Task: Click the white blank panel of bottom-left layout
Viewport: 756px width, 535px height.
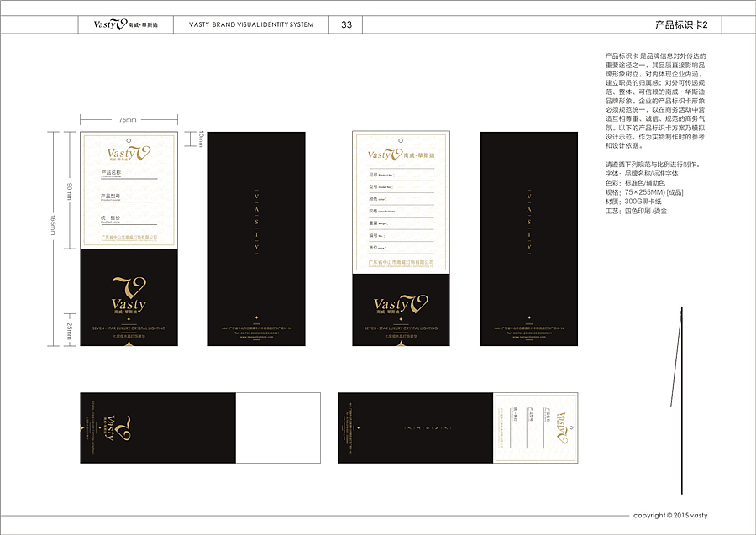Action: pos(278,428)
